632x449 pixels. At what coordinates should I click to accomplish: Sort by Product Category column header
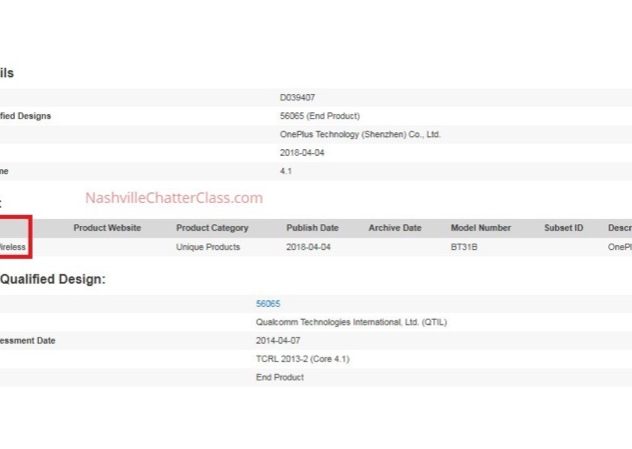[212, 228]
